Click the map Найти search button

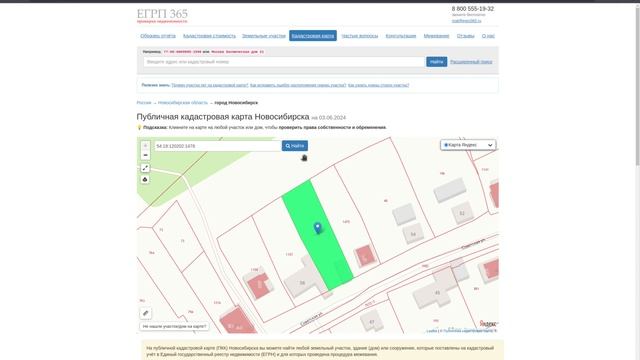295,146
